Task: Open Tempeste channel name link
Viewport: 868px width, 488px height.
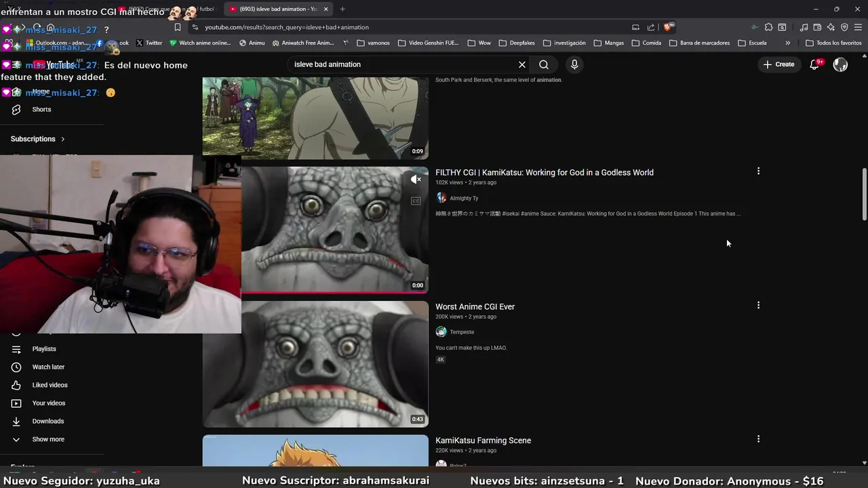Action: click(x=462, y=332)
